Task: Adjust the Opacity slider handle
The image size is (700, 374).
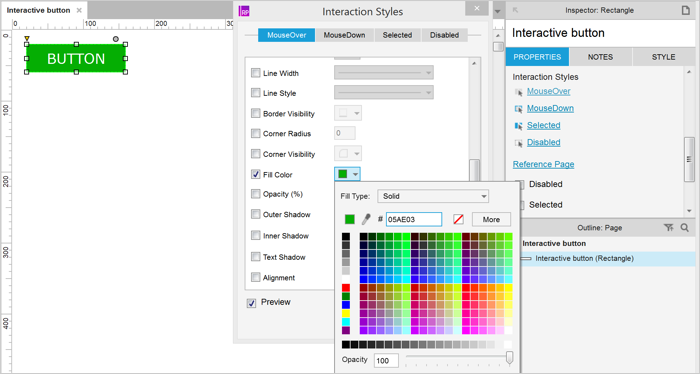Action: pos(509,357)
